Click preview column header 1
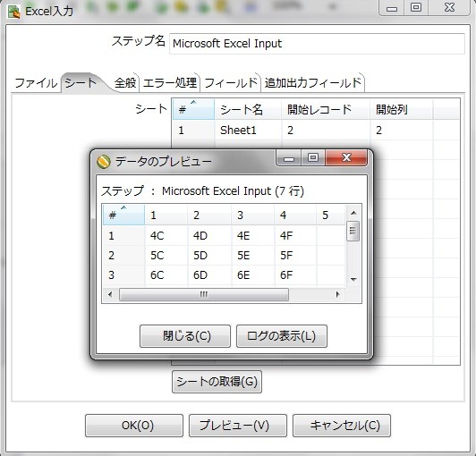This screenshot has width=476, height=456. (x=166, y=215)
